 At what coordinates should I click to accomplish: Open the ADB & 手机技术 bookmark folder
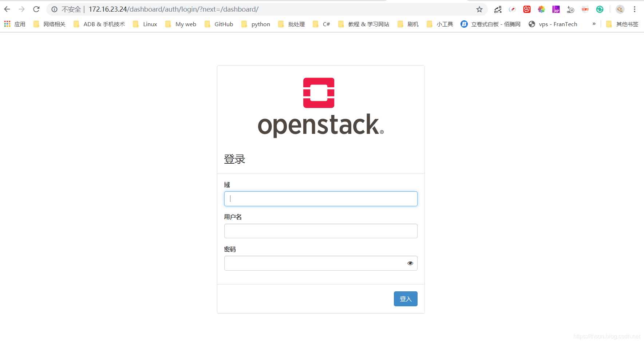pos(99,24)
